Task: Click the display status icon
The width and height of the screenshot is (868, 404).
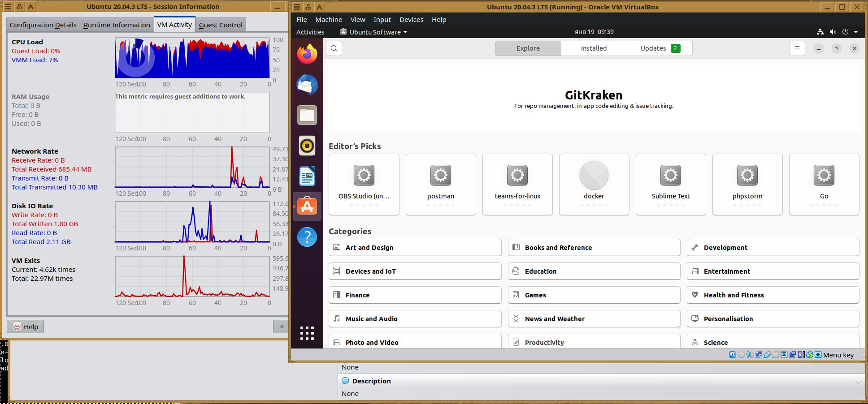Action: [x=784, y=355]
